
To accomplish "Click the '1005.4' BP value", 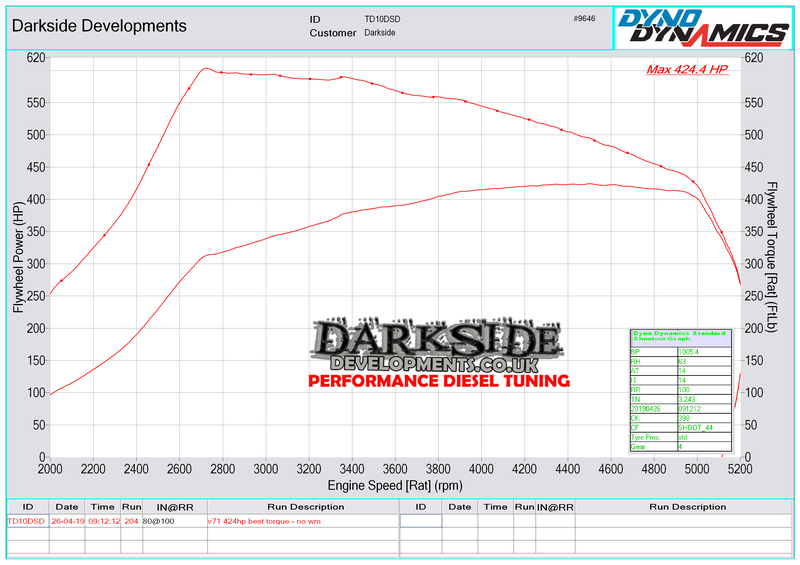I will coord(688,352).
